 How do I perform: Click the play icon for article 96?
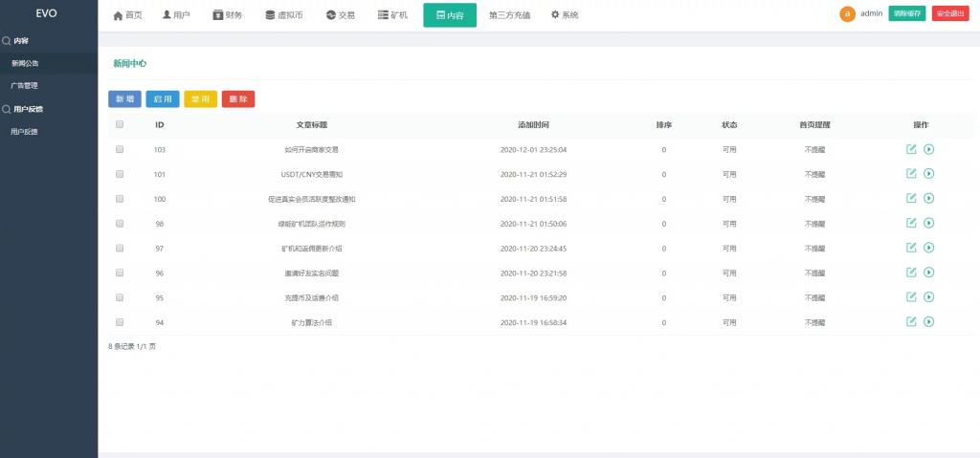click(928, 273)
